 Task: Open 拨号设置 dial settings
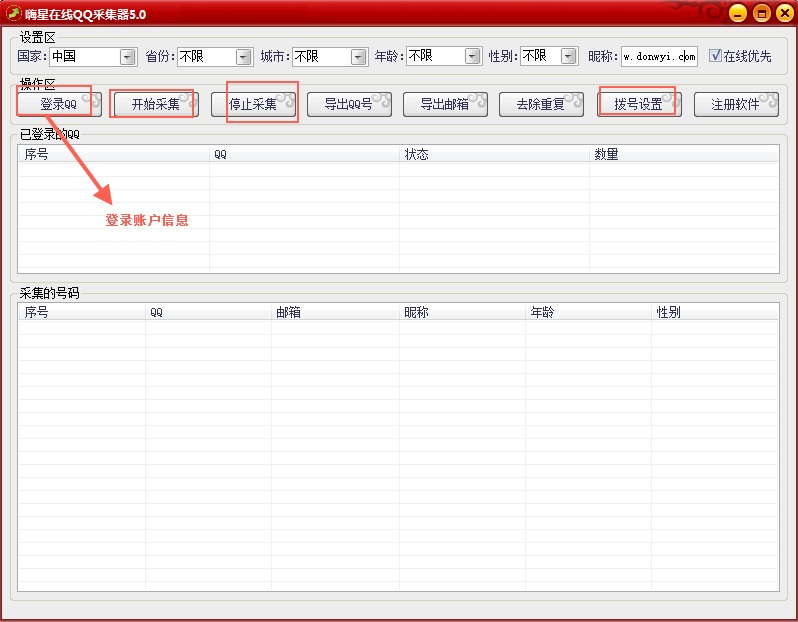[638, 104]
